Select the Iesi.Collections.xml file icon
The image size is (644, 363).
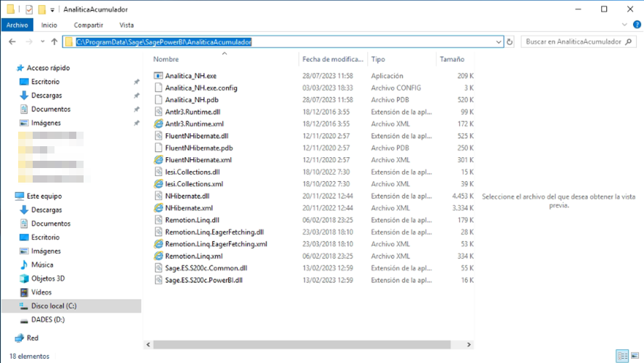point(158,184)
